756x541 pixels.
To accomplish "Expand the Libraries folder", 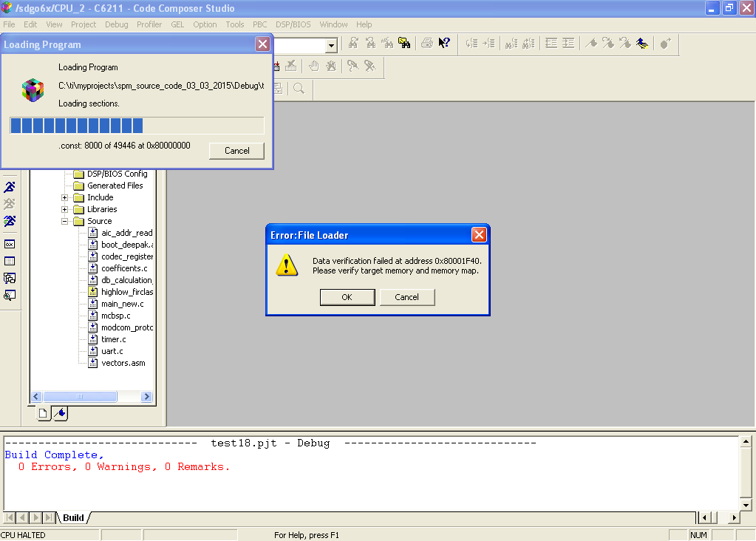I will point(64,209).
